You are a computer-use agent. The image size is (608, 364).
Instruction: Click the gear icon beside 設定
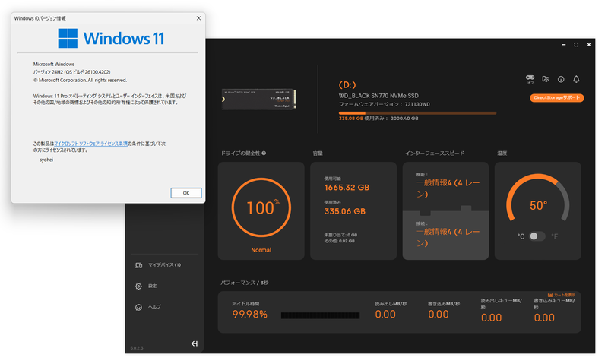[138, 286]
